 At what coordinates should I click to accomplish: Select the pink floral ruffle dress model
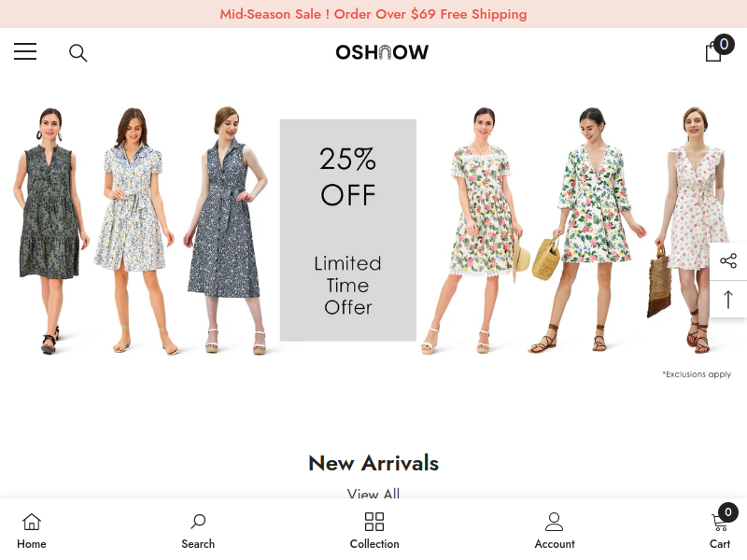click(691, 231)
